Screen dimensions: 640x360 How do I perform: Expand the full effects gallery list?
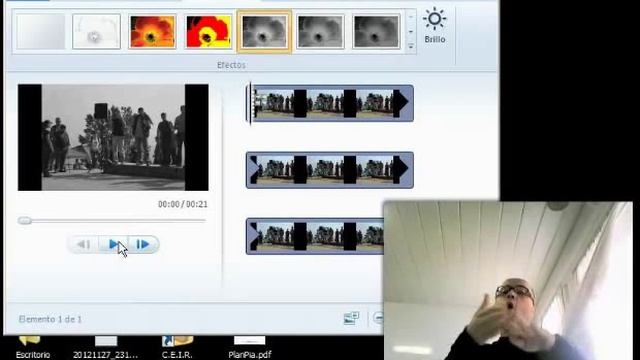pos(411,46)
